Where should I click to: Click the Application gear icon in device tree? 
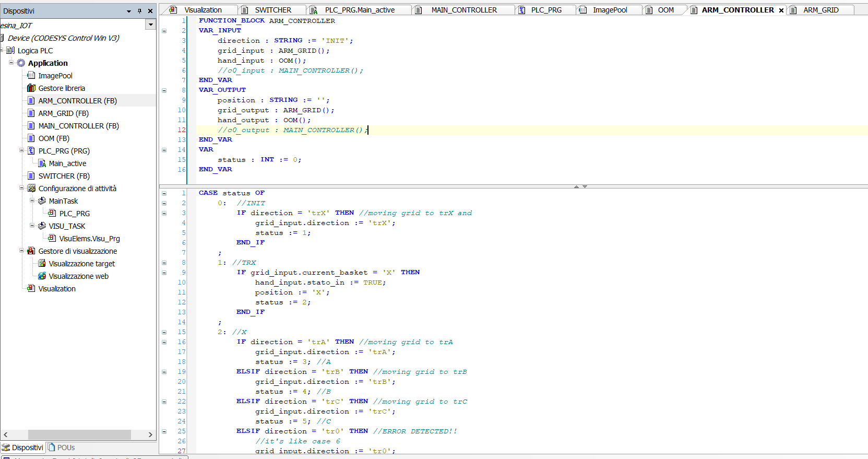point(21,63)
